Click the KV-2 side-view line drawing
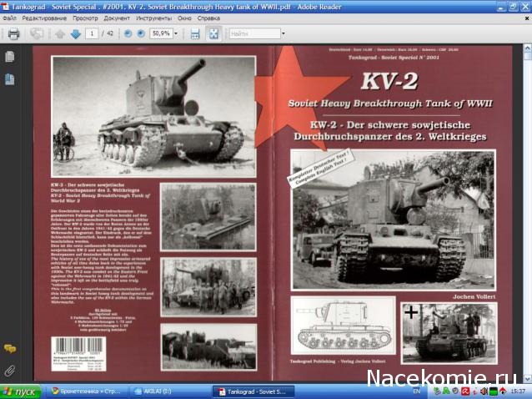The height and width of the screenshot is (399, 532). tap(344, 326)
